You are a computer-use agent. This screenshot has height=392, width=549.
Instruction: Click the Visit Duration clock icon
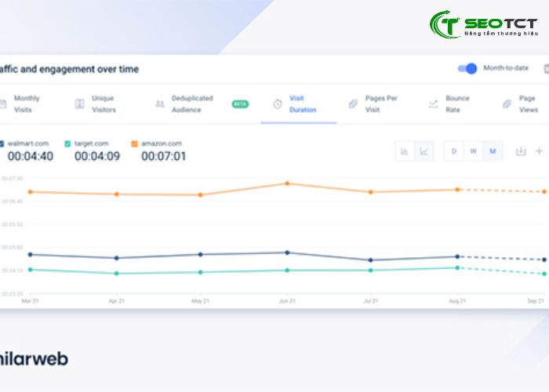tap(278, 104)
